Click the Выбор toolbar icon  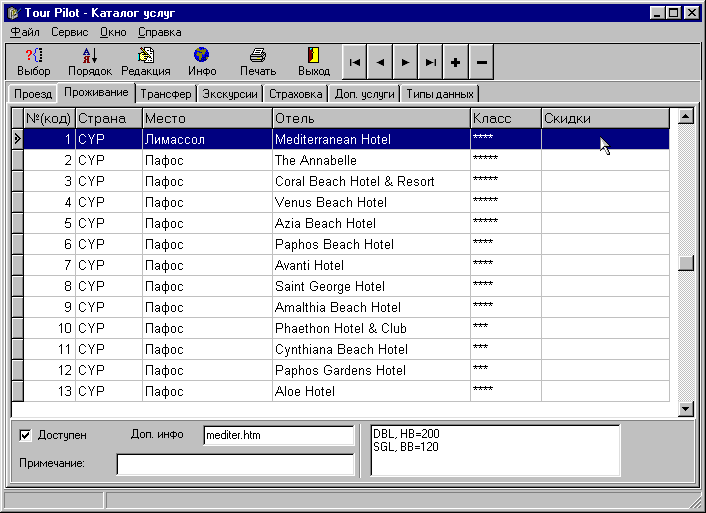point(34,62)
